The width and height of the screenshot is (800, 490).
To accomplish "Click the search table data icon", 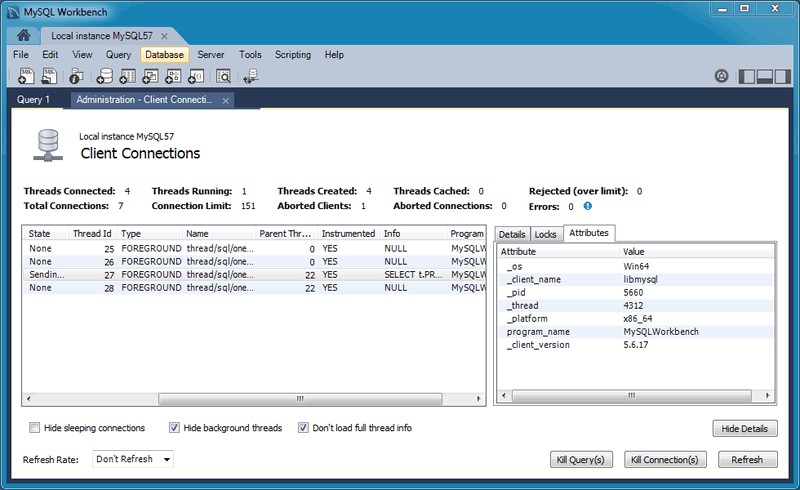I will click(223, 76).
